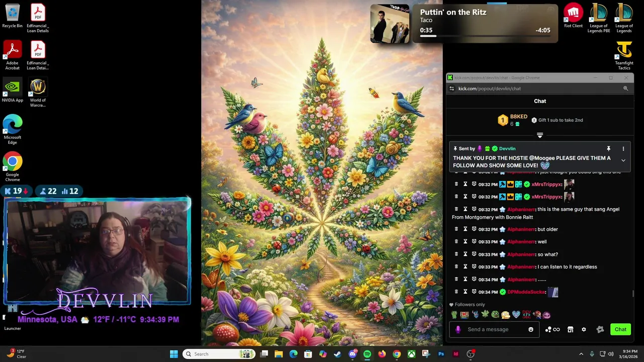644x362 pixels.
Task: Open the Xbox app from the taskbar
Action: [x=412, y=354]
